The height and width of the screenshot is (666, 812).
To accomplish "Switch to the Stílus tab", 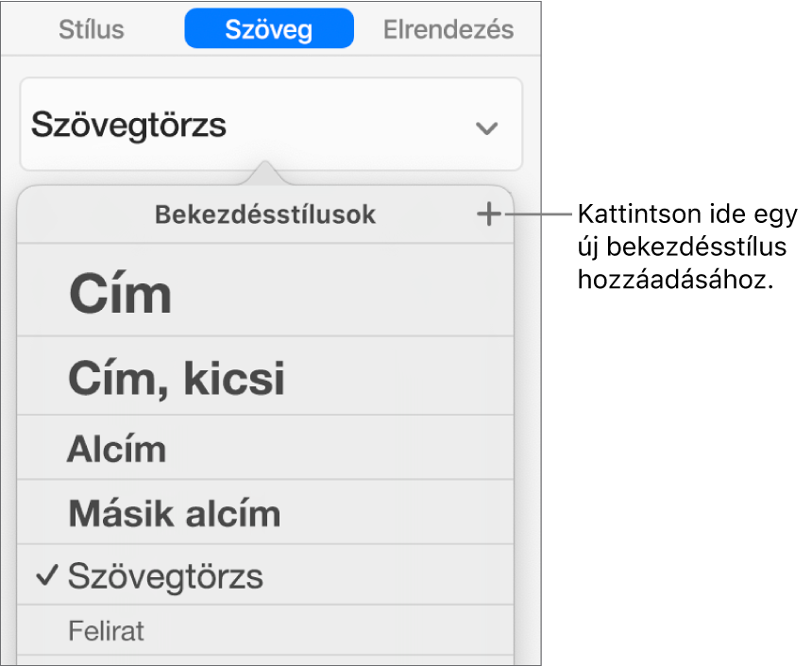I will click(x=92, y=29).
